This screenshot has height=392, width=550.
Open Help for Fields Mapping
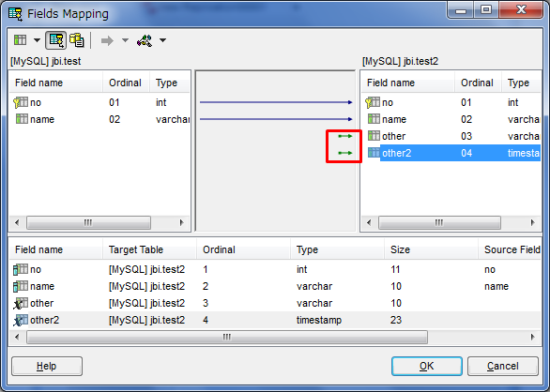(x=47, y=366)
